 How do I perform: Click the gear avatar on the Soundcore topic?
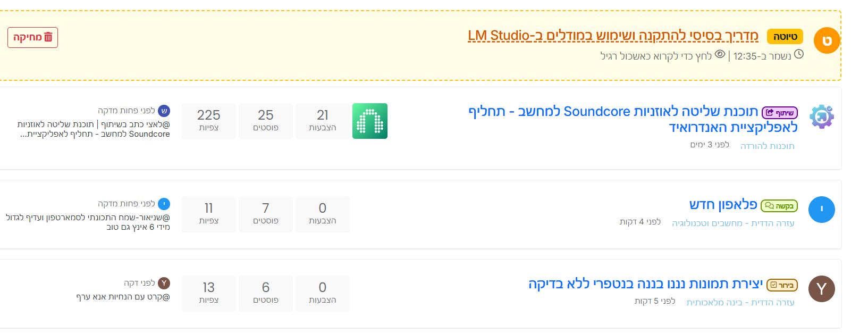click(822, 116)
